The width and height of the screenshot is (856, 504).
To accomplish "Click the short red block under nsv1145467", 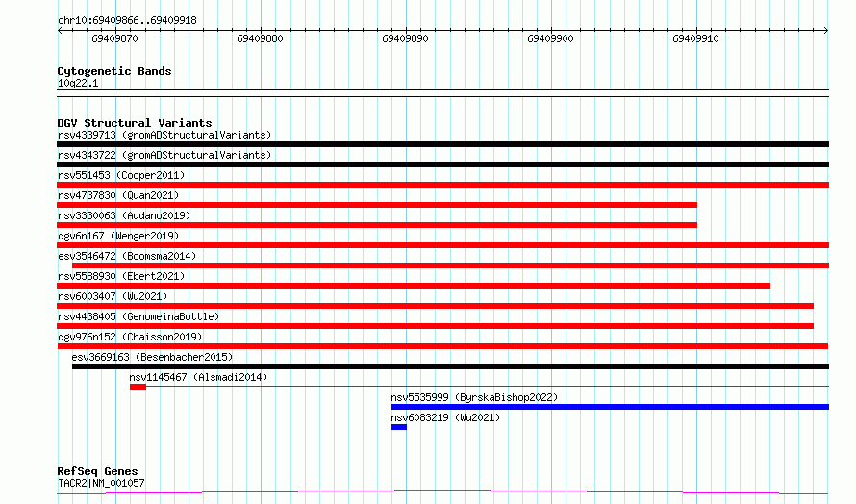I will click(138, 387).
